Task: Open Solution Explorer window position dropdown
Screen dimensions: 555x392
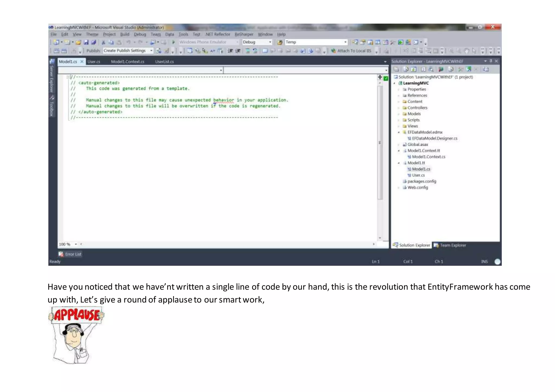Action: click(x=485, y=61)
